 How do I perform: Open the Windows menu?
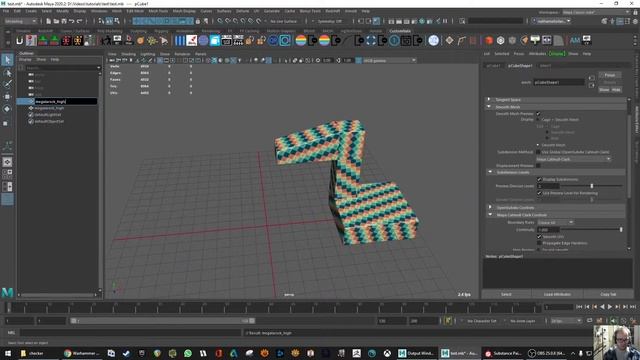pos(99,11)
